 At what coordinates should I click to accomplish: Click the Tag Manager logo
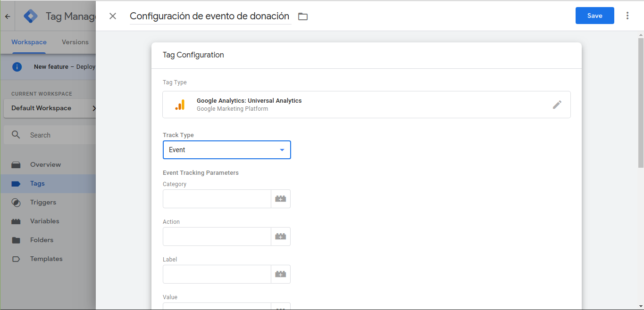pos(31,16)
